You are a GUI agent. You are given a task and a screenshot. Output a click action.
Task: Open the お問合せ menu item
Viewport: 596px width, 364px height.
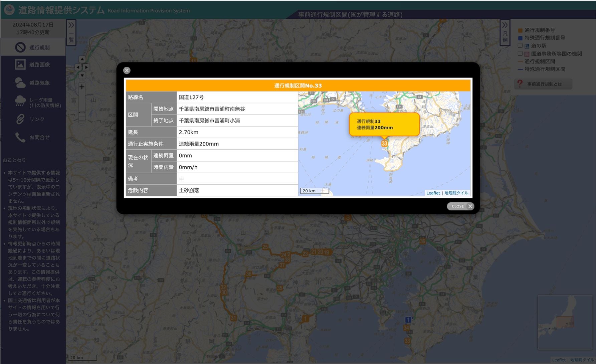pyautogui.click(x=33, y=137)
